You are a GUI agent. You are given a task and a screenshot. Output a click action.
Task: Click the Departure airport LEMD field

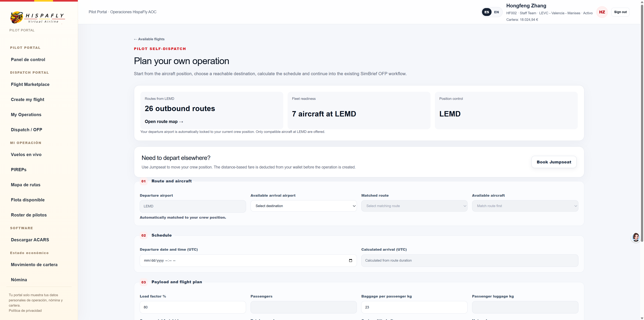(x=193, y=206)
